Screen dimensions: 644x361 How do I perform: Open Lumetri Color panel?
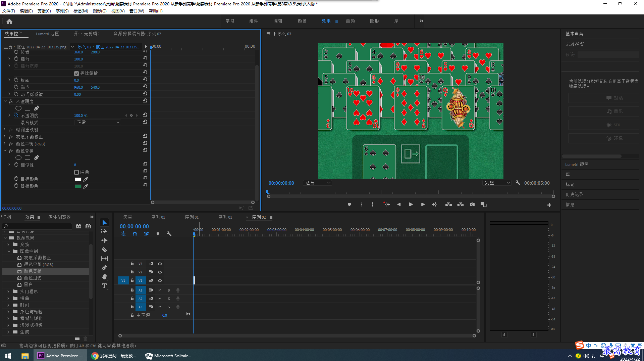[x=577, y=165]
